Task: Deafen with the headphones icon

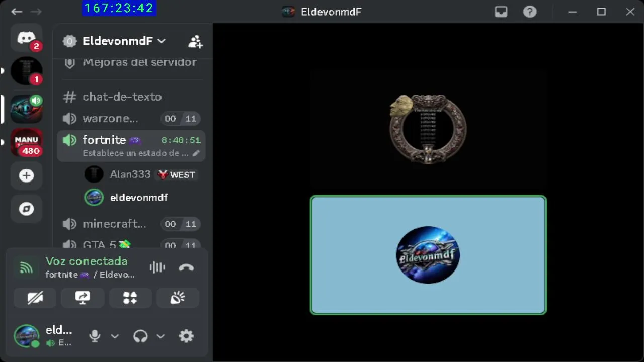Action: [140, 336]
